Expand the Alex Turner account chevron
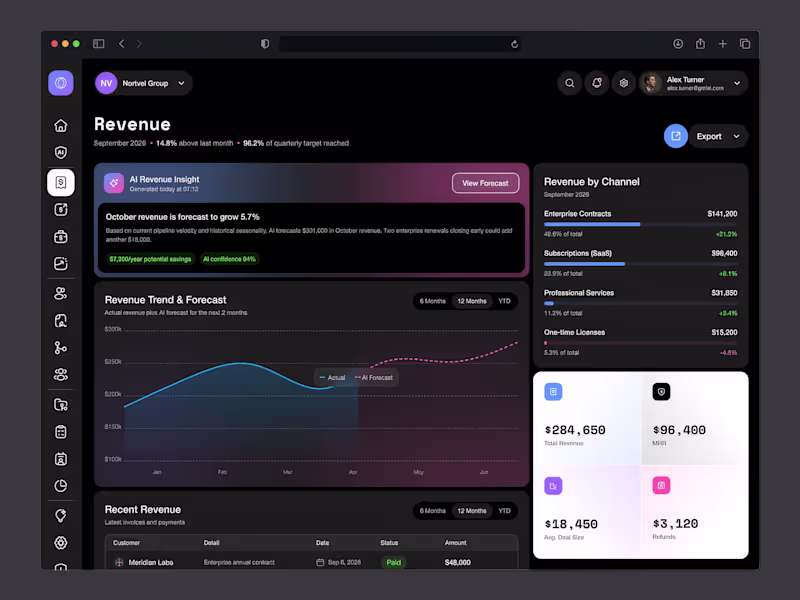800x600 pixels. tap(737, 83)
